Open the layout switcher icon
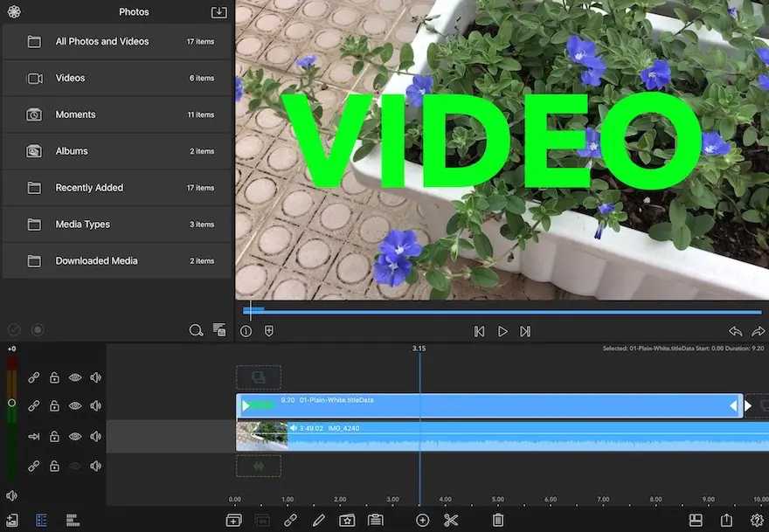 click(696, 520)
